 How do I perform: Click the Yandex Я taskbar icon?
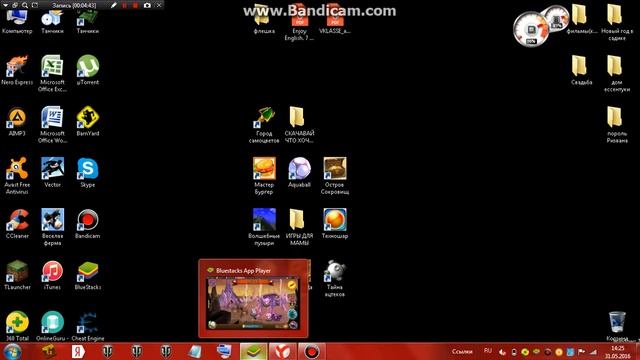pyautogui.click(x=78, y=351)
